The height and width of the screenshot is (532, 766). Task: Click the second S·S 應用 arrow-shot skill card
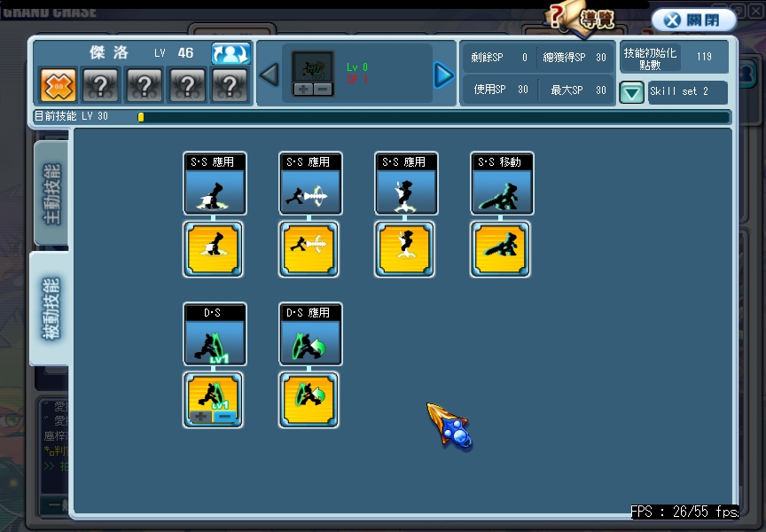310,184
